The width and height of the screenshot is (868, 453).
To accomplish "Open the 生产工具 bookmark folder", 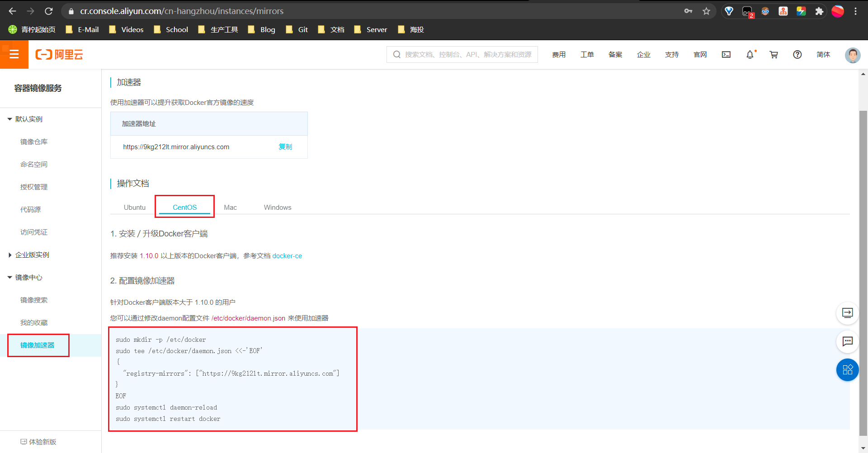I will [x=218, y=29].
